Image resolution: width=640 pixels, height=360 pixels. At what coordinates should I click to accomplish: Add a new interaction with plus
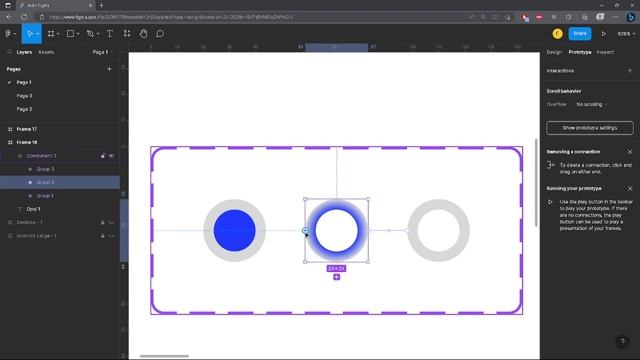point(630,71)
